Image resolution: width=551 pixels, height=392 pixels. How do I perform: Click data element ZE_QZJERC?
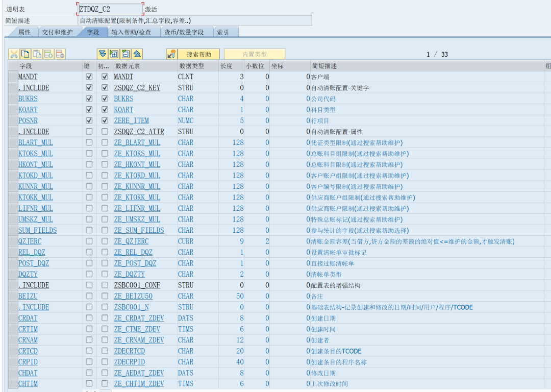pos(132,241)
